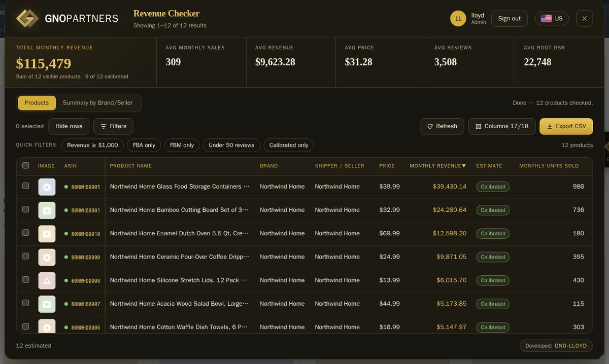Open ASIN link B0NWH00001

[x=85, y=210]
